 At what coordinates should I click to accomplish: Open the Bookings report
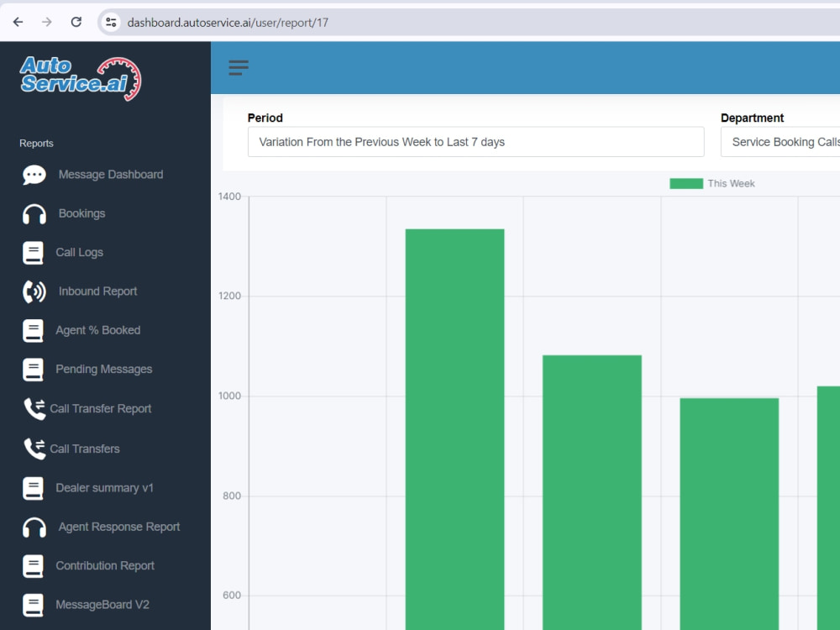pos(82,213)
